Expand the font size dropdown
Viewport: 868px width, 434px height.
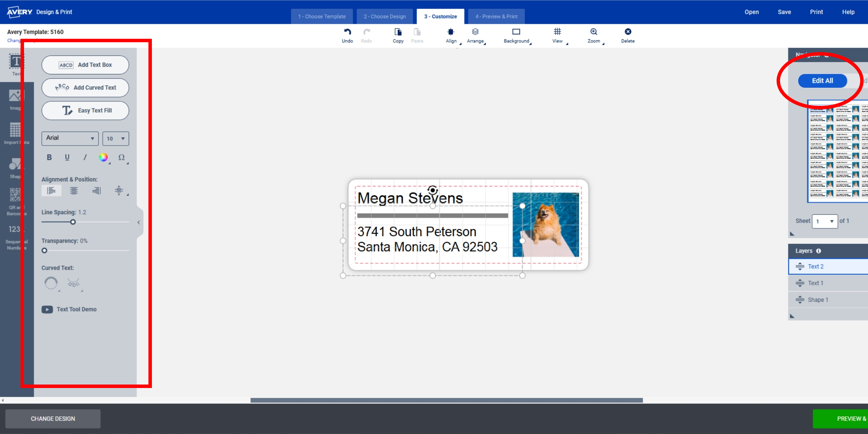pyautogui.click(x=115, y=139)
